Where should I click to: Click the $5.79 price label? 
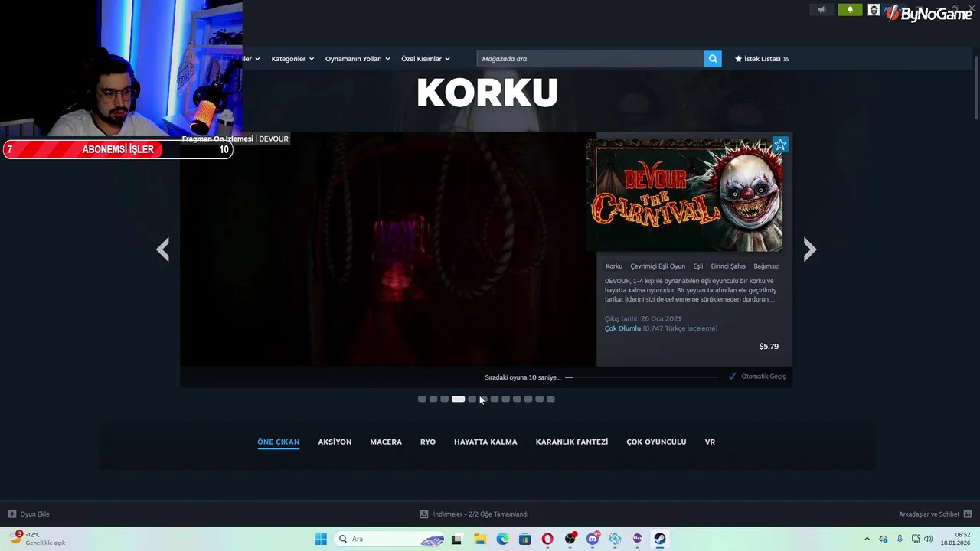[769, 347]
